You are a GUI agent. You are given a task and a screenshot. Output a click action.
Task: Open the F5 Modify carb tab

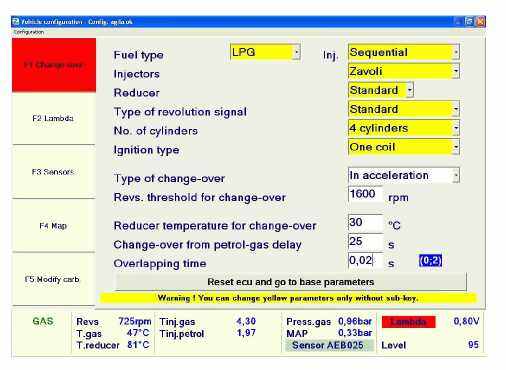53,279
